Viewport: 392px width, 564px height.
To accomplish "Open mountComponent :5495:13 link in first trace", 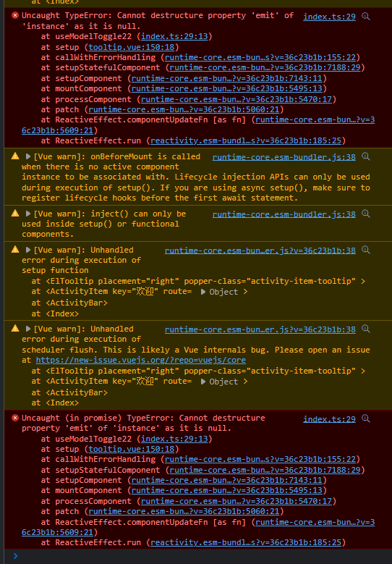I will 226,88.
